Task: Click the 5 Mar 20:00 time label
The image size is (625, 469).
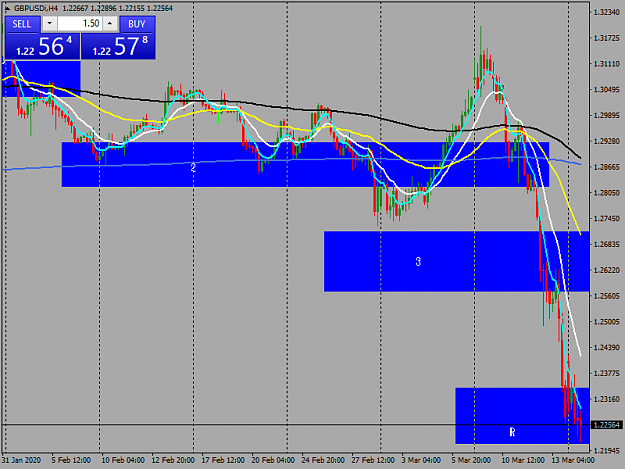Action: pyautogui.click(x=471, y=460)
